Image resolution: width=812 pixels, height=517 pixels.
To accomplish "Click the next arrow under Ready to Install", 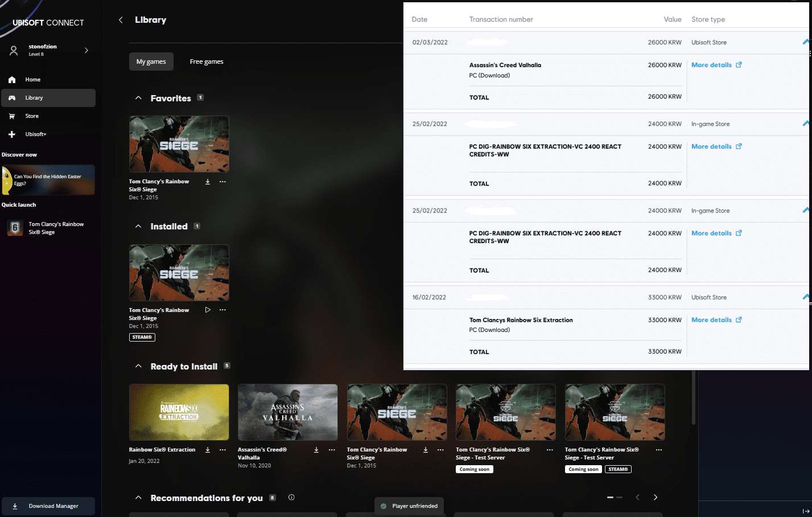I will pos(655,497).
